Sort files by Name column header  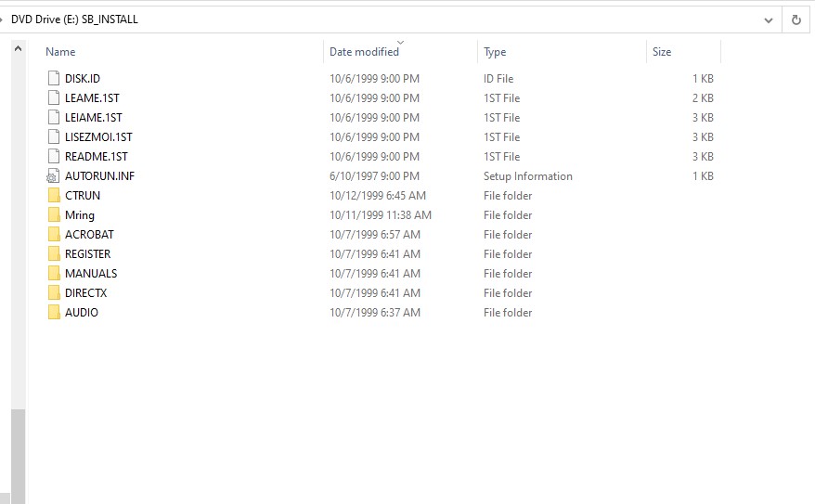pos(61,52)
